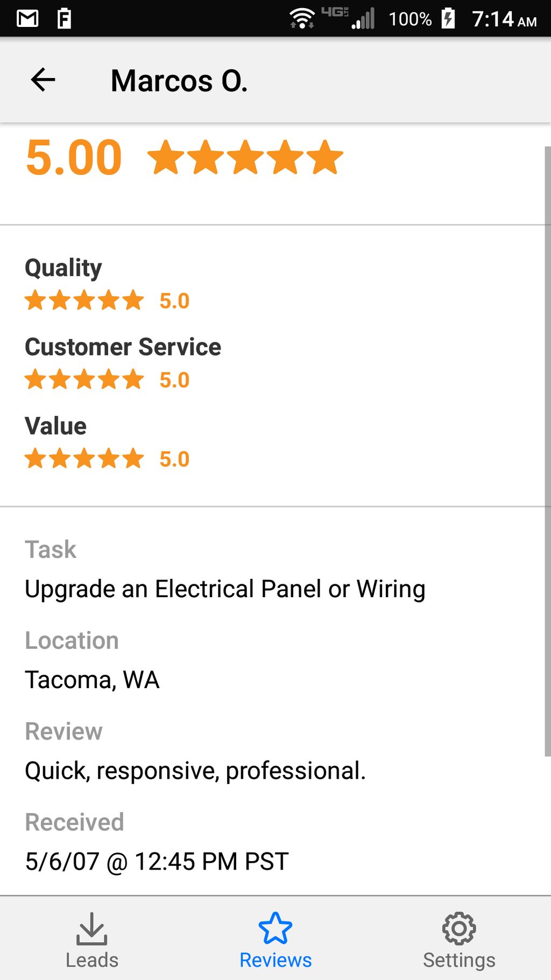Screen dimensions: 551x980
Task: Switch to the Leads tab label
Action: pyautogui.click(x=91, y=960)
